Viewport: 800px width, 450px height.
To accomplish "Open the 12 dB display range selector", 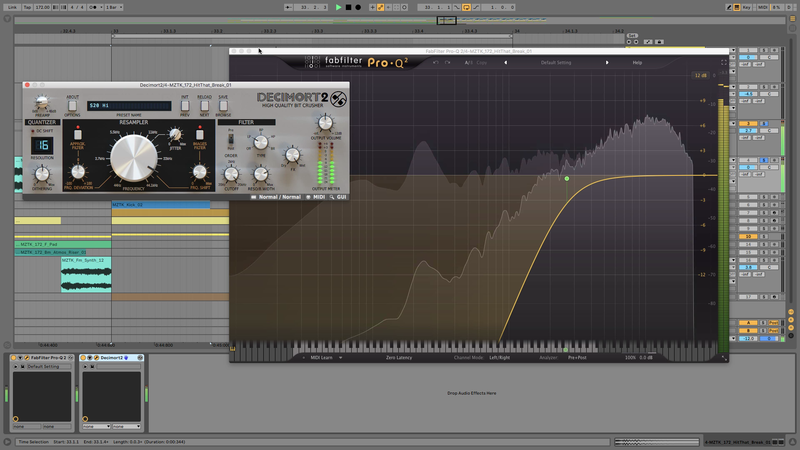I will pyautogui.click(x=701, y=76).
